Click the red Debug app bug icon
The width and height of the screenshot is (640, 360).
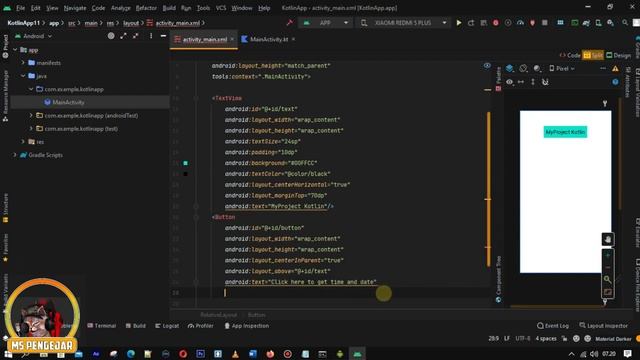[x=496, y=23]
